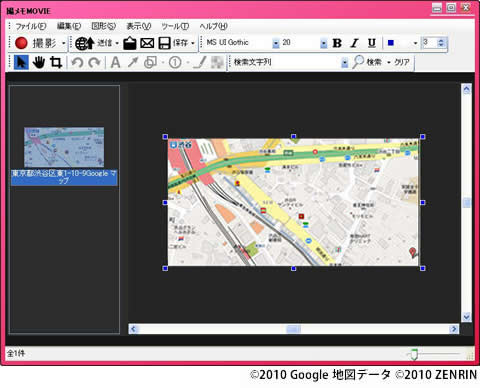Open the search string dropdown arrow

tap(345, 62)
